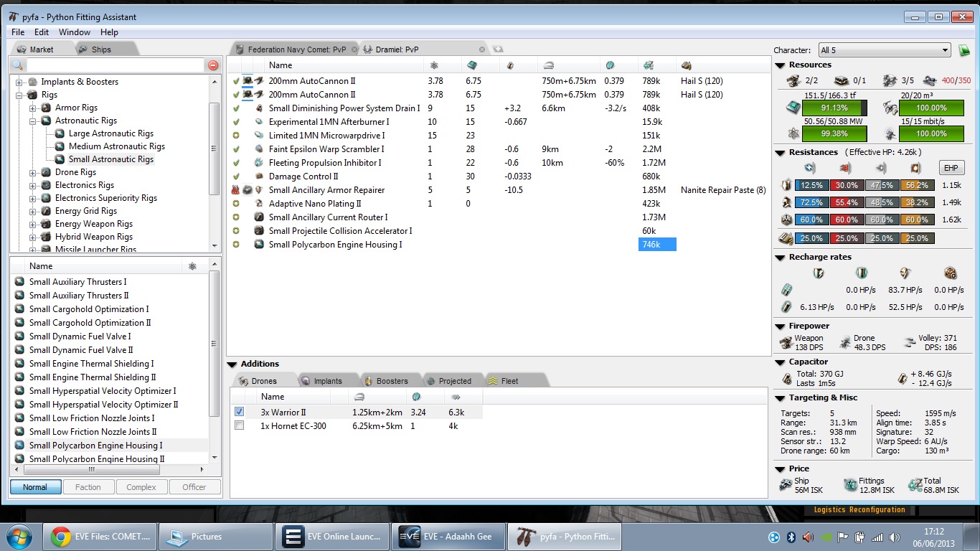
Task: Click the explosive resistance column icon
Action: click(x=915, y=169)
